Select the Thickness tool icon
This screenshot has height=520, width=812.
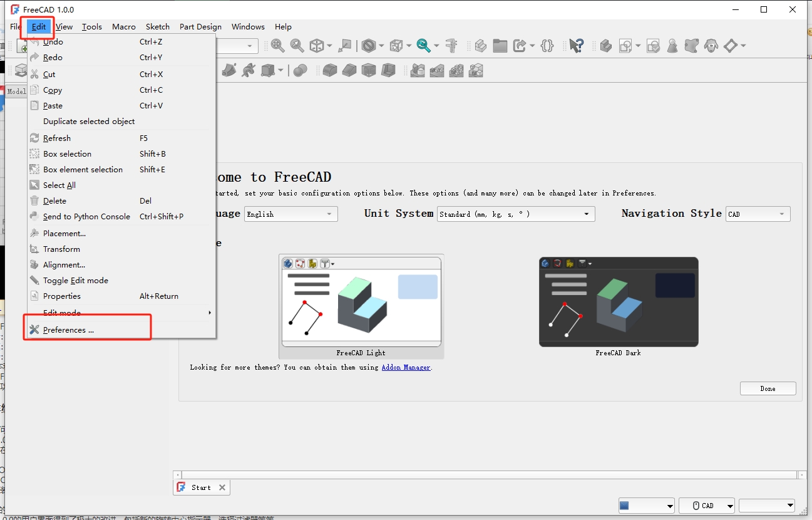[x=389, y=70]
